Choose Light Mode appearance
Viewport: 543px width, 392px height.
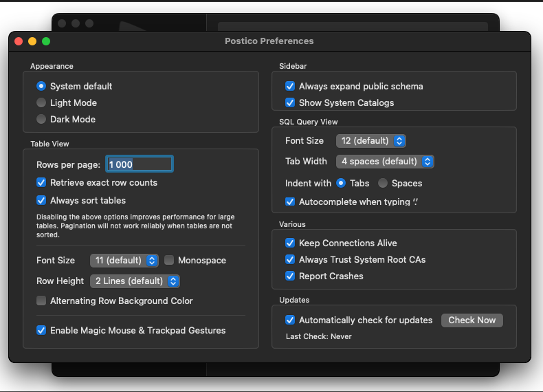pyautogui.click(x=42, y=102)
